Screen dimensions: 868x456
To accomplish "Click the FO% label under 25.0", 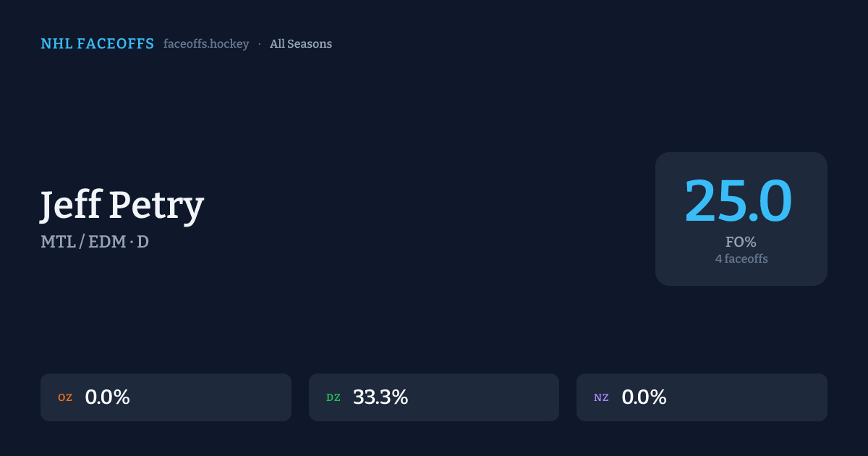I will click(741, 242).
